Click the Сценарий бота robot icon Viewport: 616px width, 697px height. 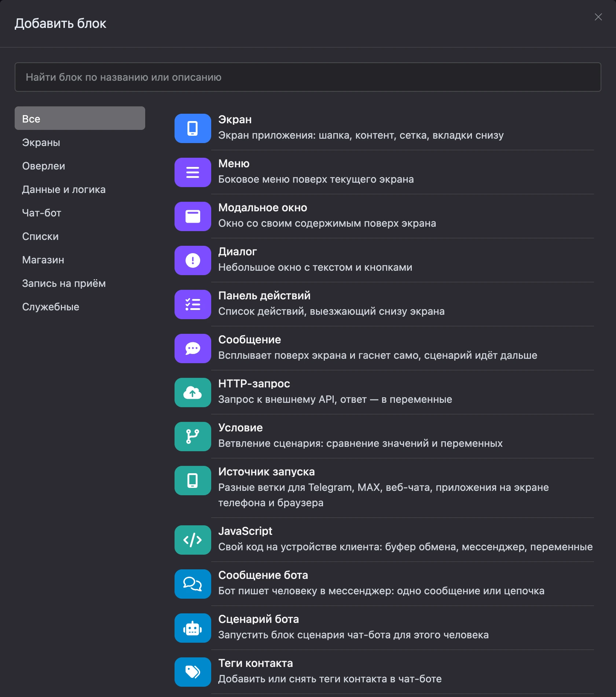tap(192, 628)
